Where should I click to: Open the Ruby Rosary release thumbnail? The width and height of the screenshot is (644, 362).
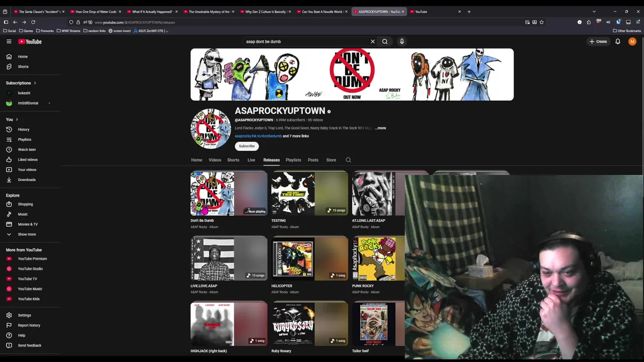(x=309, y=324)
